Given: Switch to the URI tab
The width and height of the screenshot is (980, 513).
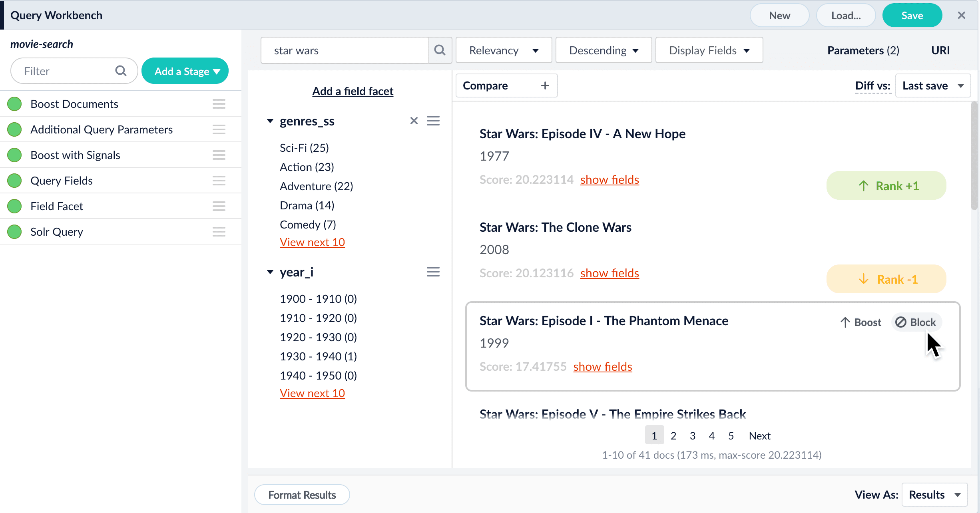Looking at the screenshot, I should pyautogui.click(x=940, y=50).
